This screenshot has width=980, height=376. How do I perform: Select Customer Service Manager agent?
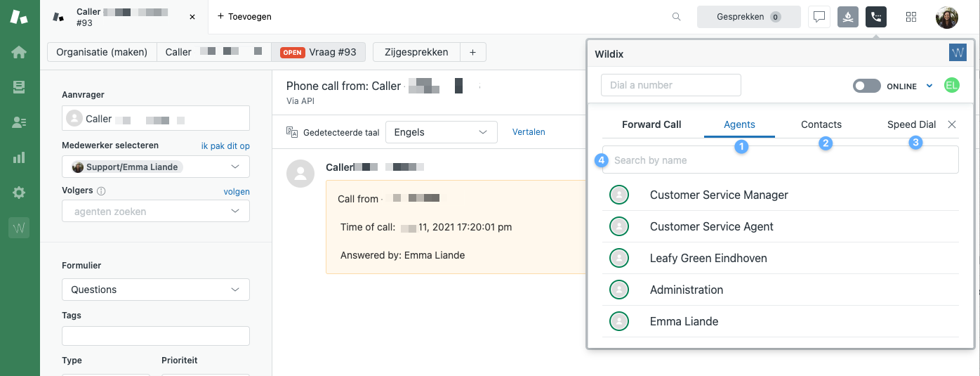(x=719, y=195)
